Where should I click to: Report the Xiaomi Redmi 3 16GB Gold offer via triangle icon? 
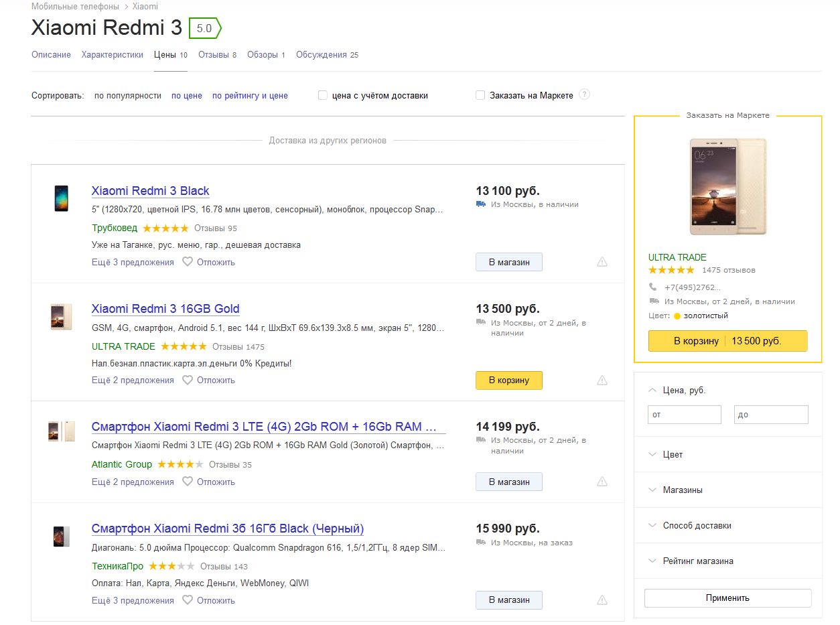602,380
